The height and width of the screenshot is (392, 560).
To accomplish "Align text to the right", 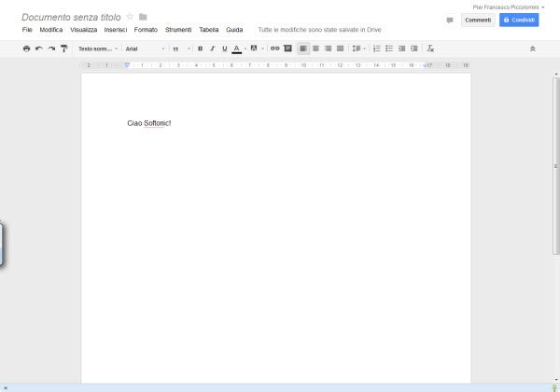I will (328, 49).
